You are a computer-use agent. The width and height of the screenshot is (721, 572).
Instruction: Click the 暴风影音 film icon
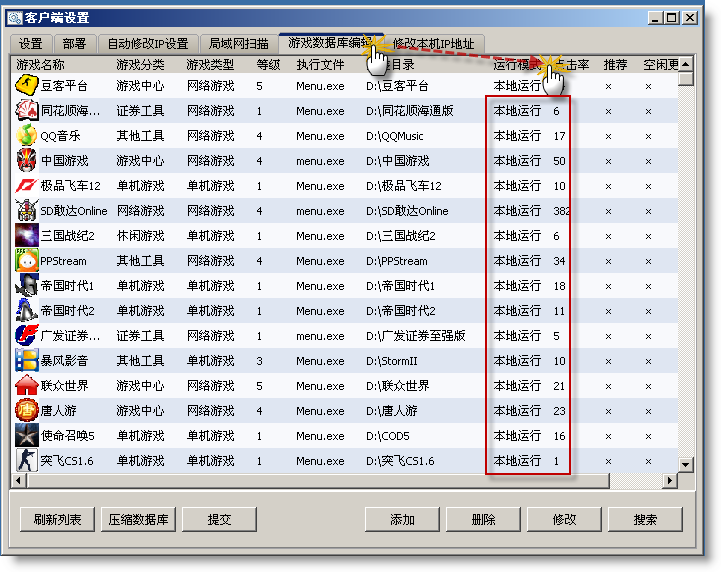coord(26,360)
